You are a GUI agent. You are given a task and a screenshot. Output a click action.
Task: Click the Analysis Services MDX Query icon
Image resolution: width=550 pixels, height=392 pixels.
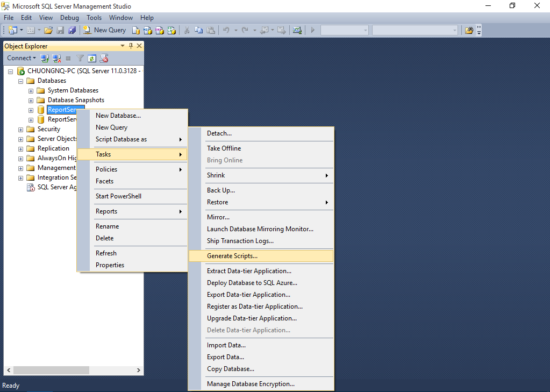click(x=148, y=30)
